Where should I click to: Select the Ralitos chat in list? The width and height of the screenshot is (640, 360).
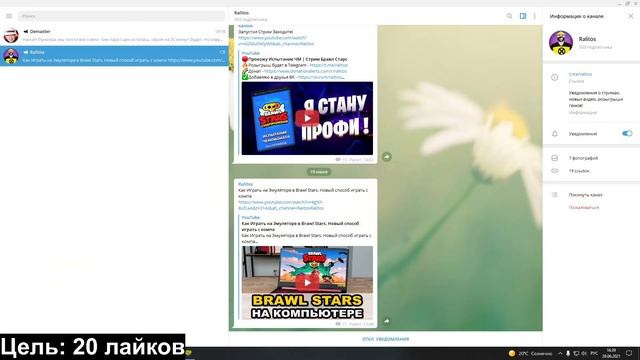pos(114,56)
